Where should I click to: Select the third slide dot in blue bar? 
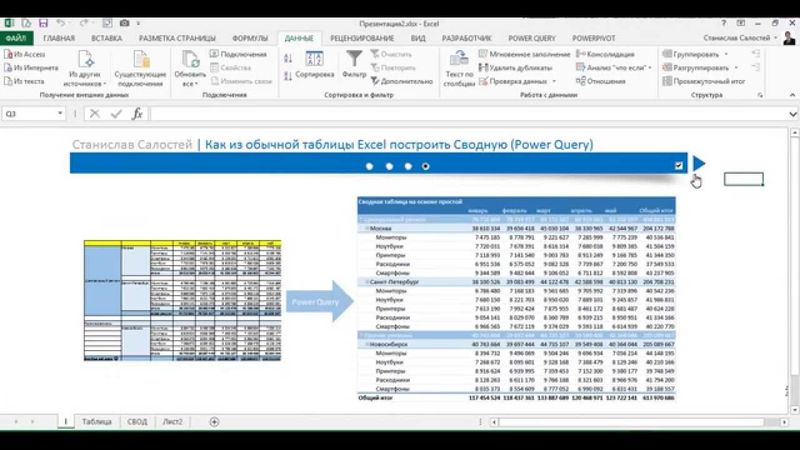[x=408, y=166]
